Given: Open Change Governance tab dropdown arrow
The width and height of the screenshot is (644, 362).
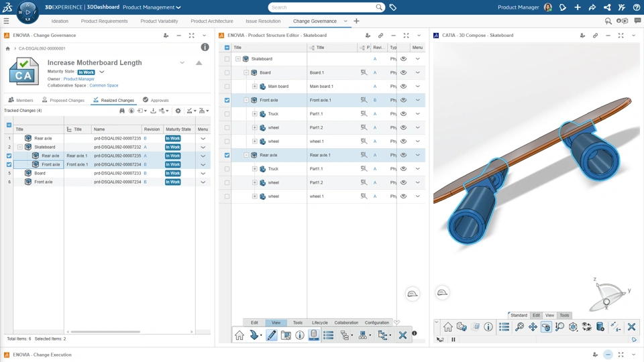Looking at the screenshot, I should 345,21.
